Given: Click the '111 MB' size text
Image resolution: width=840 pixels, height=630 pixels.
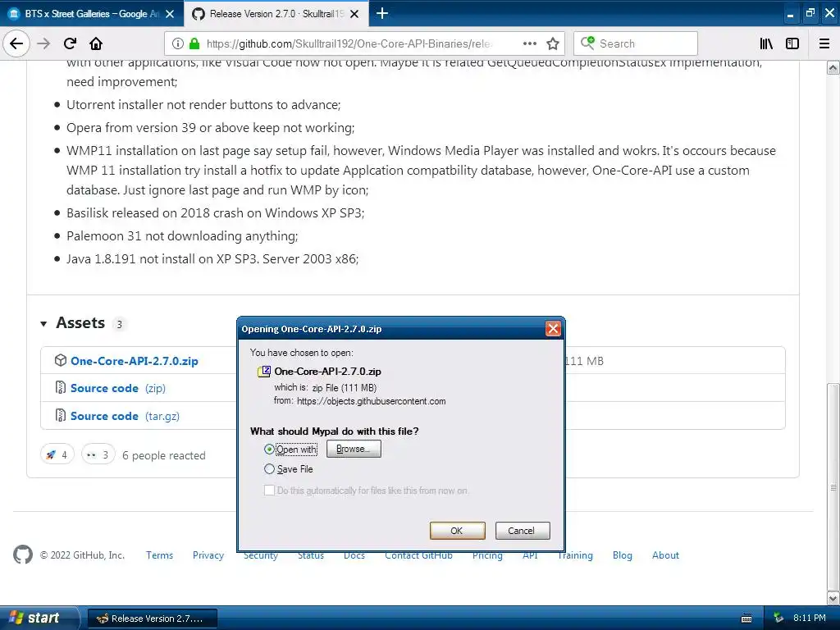Looking at the screenshot, I should tap(585, 361).
